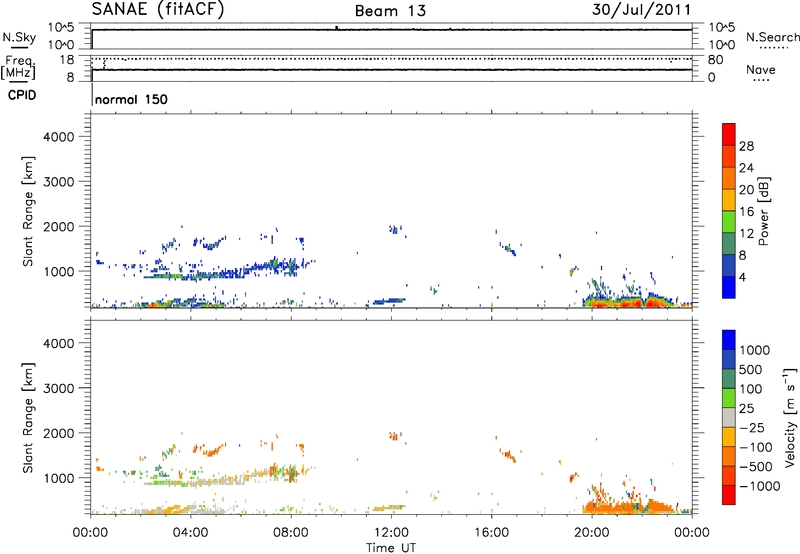Click the 4000 tick of the power panel

click(59, 137)
